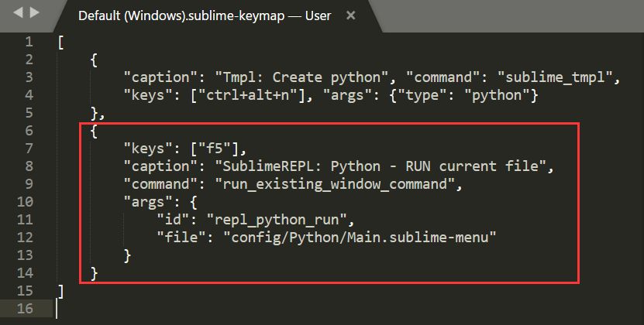Click the "SublimeREPL: Python - RUN current file" caption

pos(381,166)
